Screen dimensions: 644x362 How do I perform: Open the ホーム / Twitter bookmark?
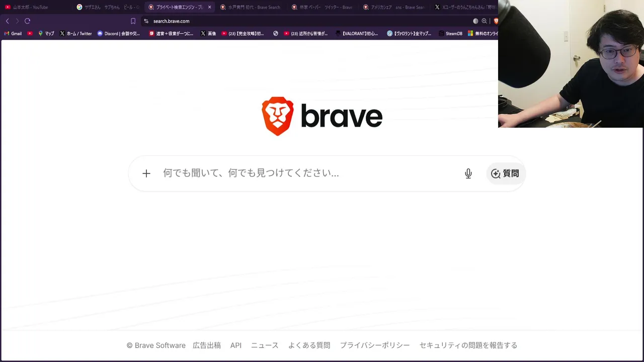tap(76, 34)
